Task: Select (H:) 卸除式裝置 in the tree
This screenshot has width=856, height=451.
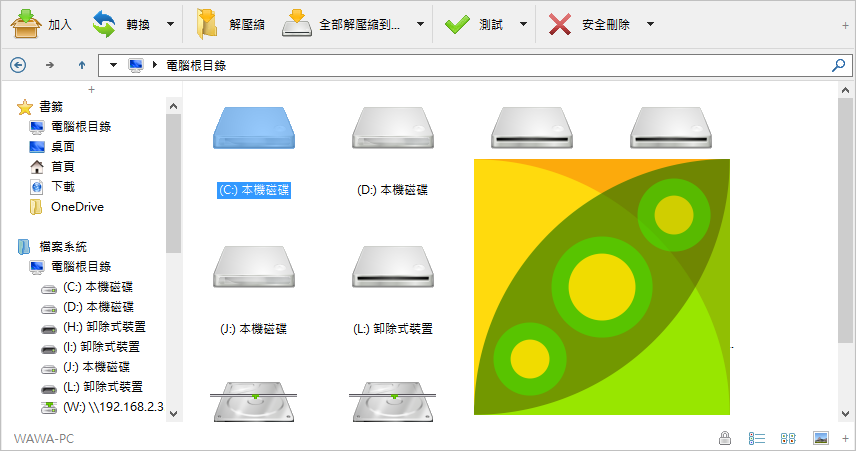Action: tap(104, 327)
